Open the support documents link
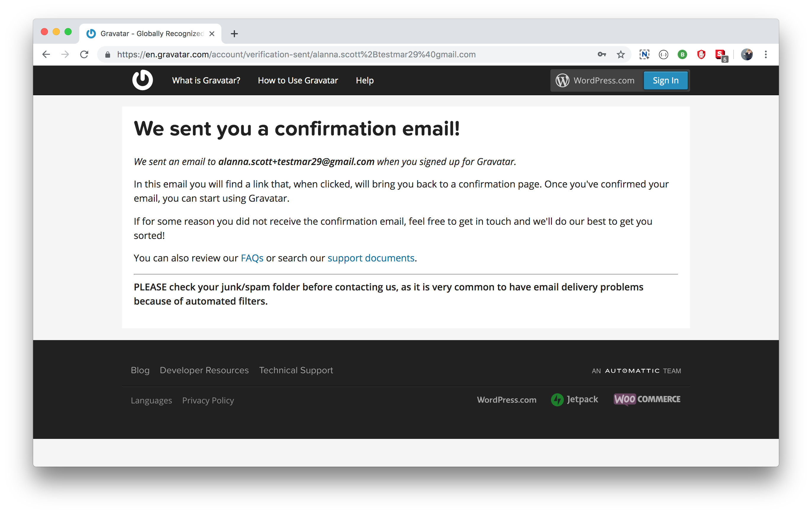The height and width of the screenshot is (514, 812). click(x=371, y=258)
